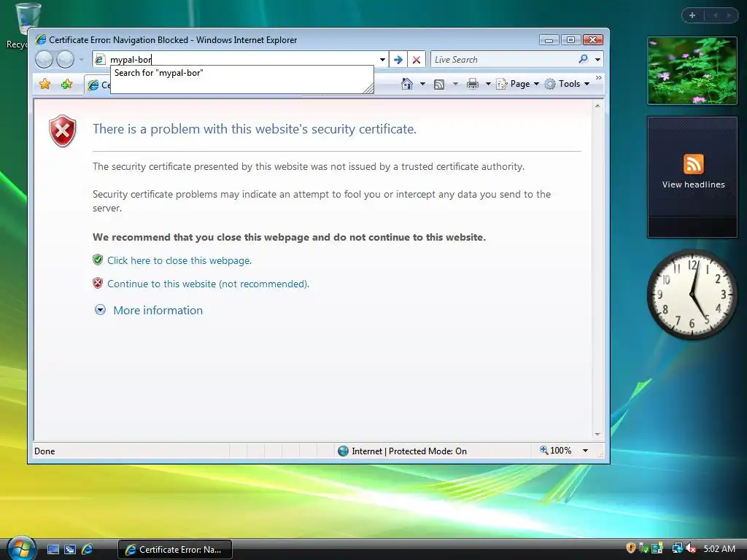Image resolution: width=747 pixels, height=560 pixels.
Task: Click the security alert shield tray icon
Action: [x=631, y=548]
